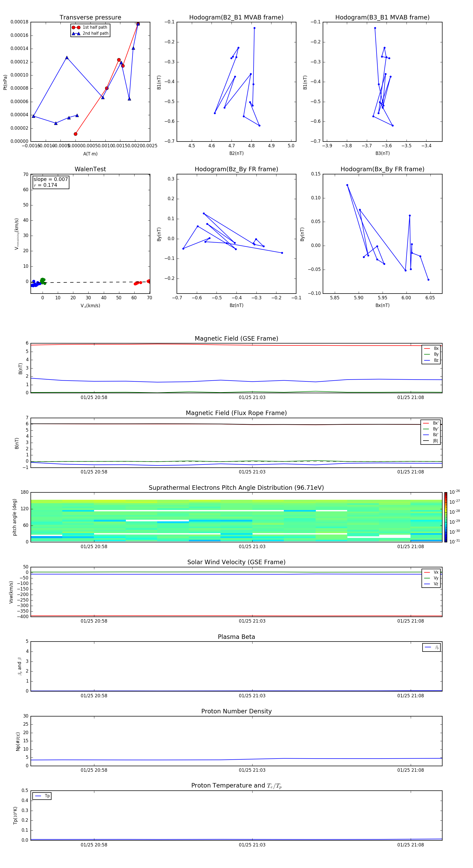
Task: Click the "Proton Temperature and Te/Tp" title
Action: 236,786
